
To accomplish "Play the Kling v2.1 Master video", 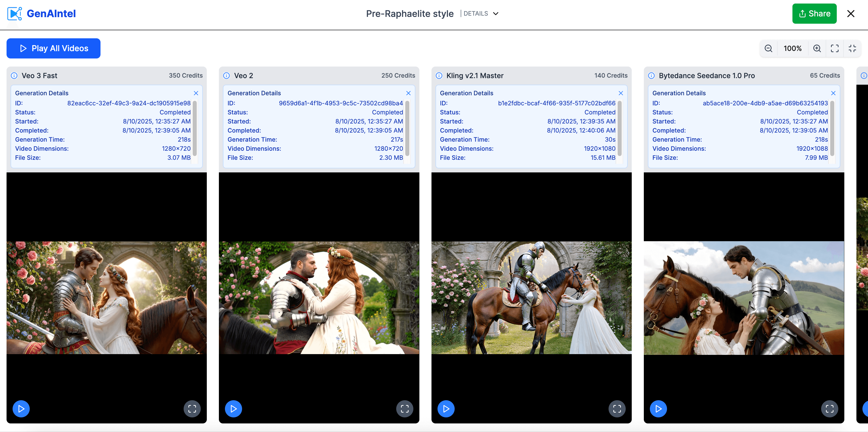I will click(446, 409).
